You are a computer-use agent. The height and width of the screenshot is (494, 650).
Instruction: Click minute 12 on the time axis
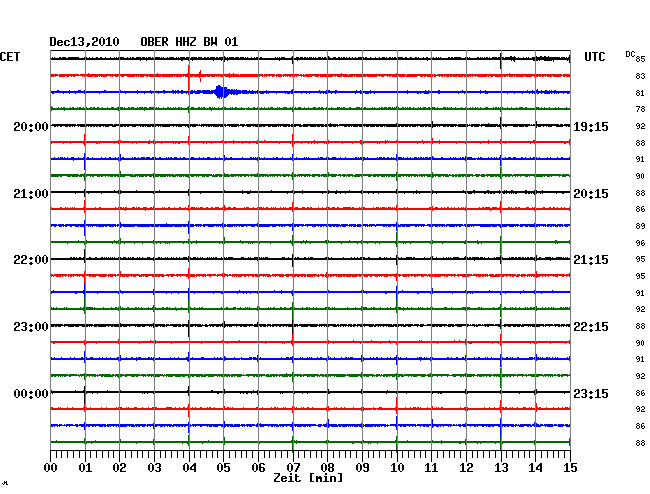[466, 467]
